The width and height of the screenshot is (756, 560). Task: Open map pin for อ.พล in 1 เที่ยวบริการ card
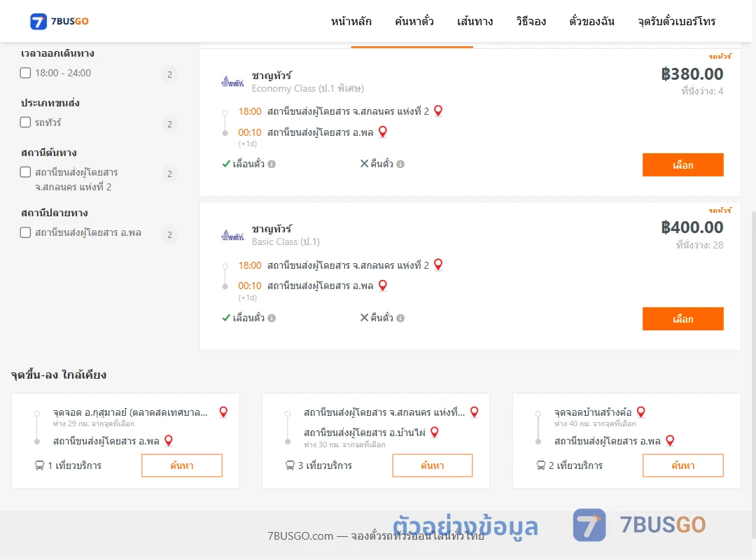tap(169, 440)
